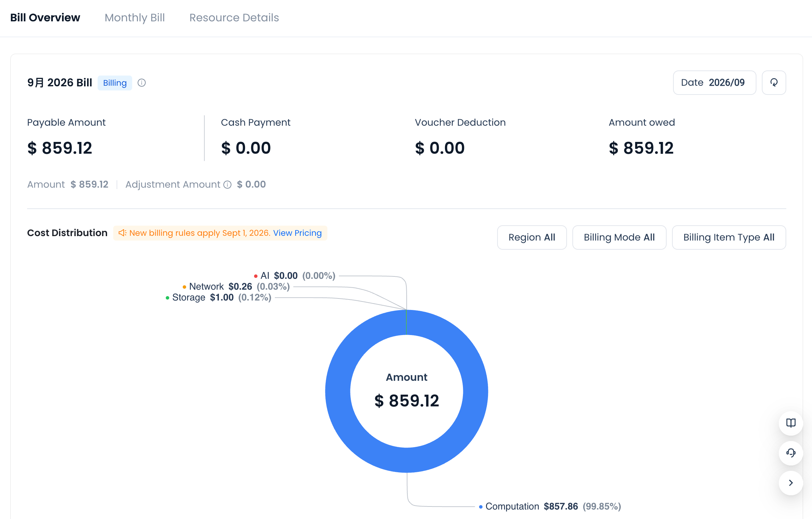Viewport: 812px width, 519px height.
Task: Select the Bill Overview tab
Action: pyautogui.click(x=45, y=18)
